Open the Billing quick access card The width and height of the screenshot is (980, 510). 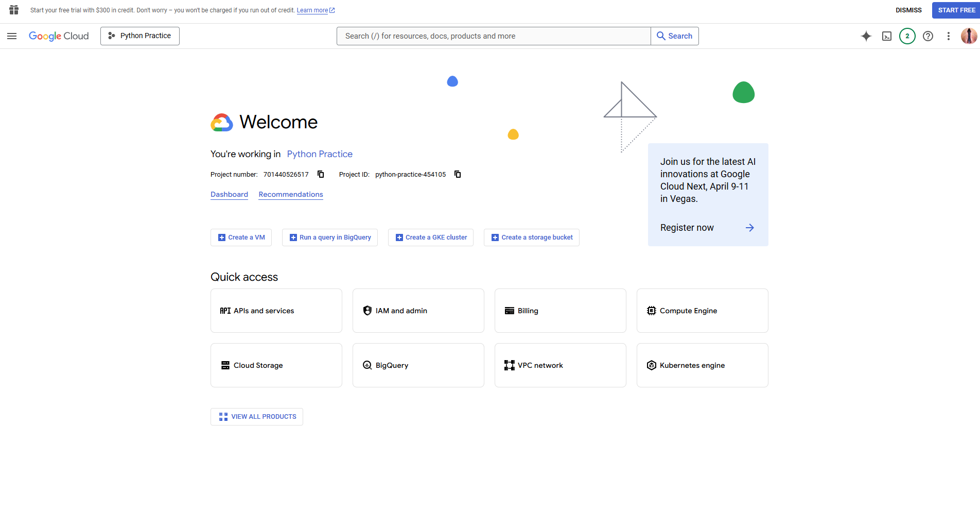561,311
